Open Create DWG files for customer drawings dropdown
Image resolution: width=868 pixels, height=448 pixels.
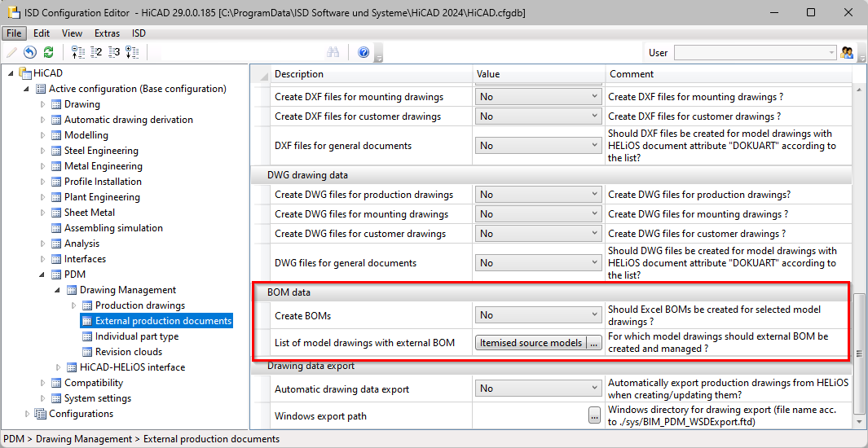coord(539,234)
